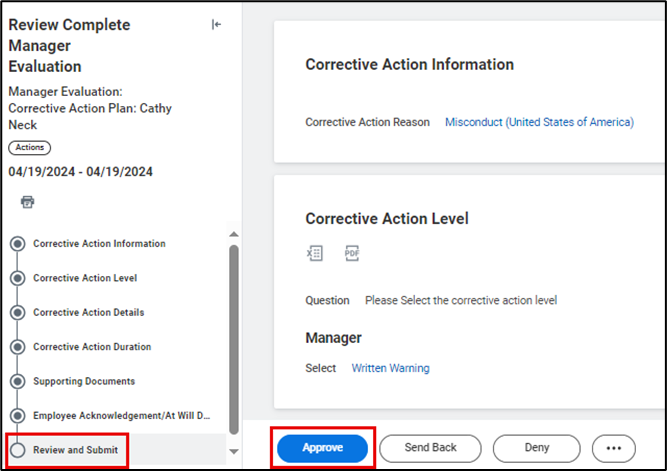The height and width of the screenshot is (471, 667).
Task: Open the Actions pill menu
Action: [29, 148]
